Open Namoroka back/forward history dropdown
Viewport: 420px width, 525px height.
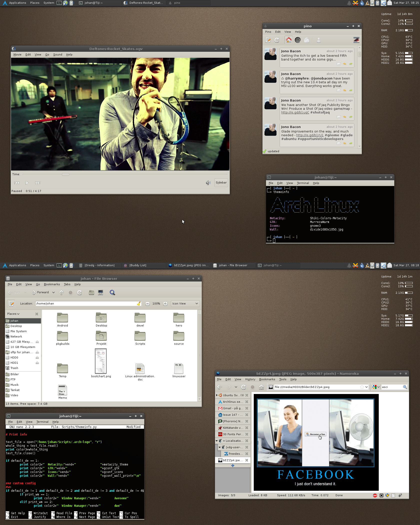[x=236, y=387]
